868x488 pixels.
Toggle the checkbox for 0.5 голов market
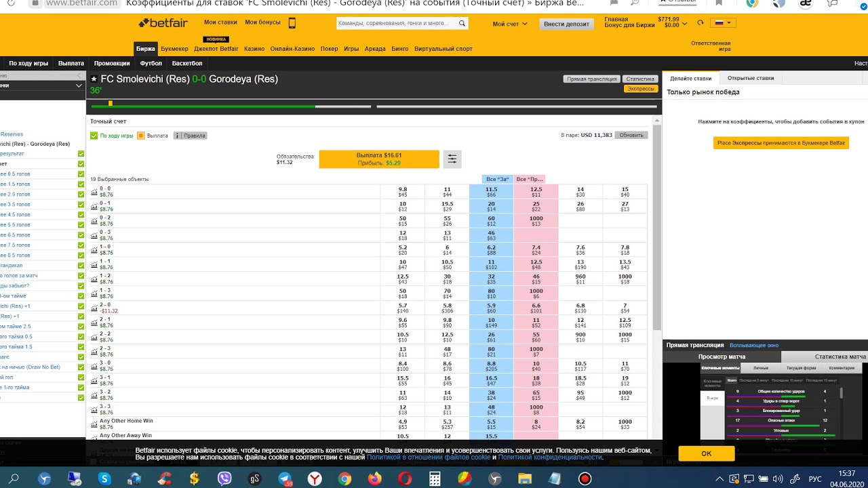coord(81,174)
